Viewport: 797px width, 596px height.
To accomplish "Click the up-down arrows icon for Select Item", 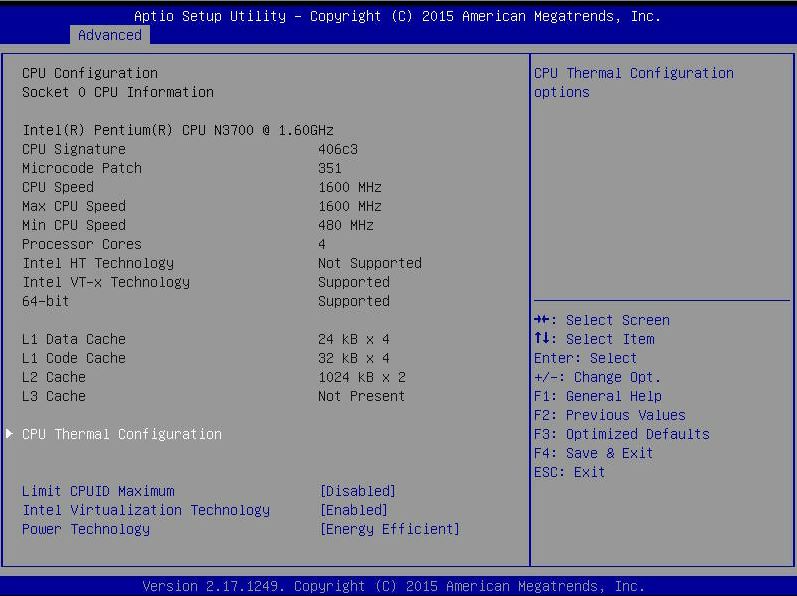I will pyautogui.click(x=545, y=339).
